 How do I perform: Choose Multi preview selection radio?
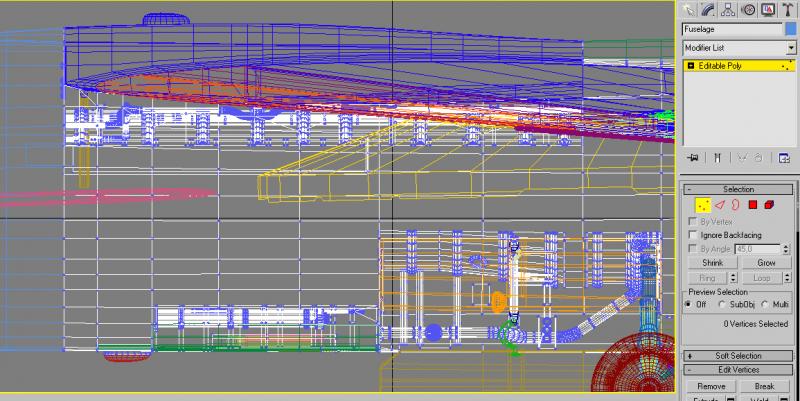tap(764, 305)
